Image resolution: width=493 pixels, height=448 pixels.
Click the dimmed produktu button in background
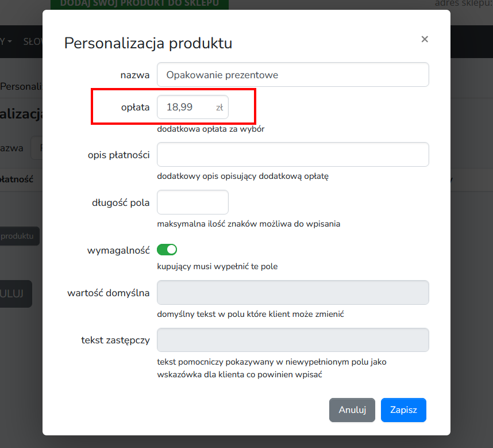[20, 236]
